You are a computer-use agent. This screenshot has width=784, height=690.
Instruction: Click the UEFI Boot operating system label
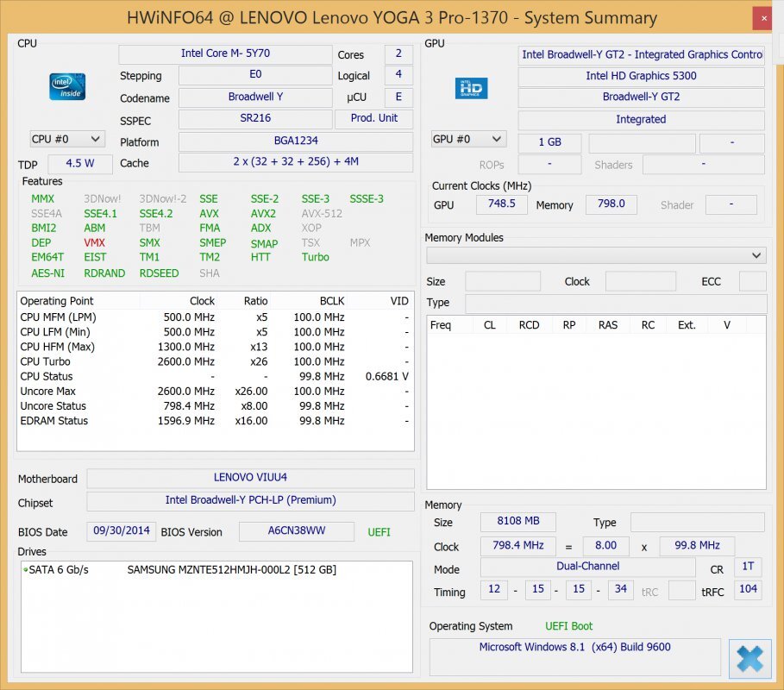click(x=568, y=626)
